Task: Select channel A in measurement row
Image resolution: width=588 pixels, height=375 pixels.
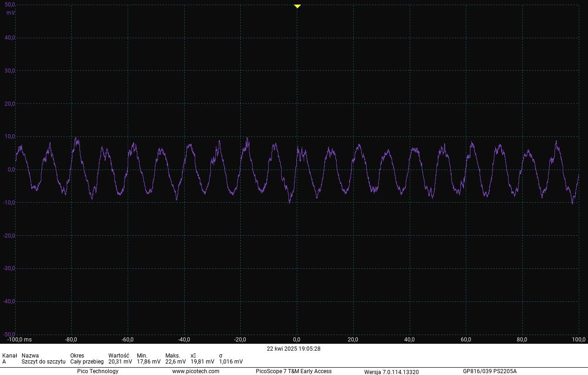Action: (x=4, y=362)
